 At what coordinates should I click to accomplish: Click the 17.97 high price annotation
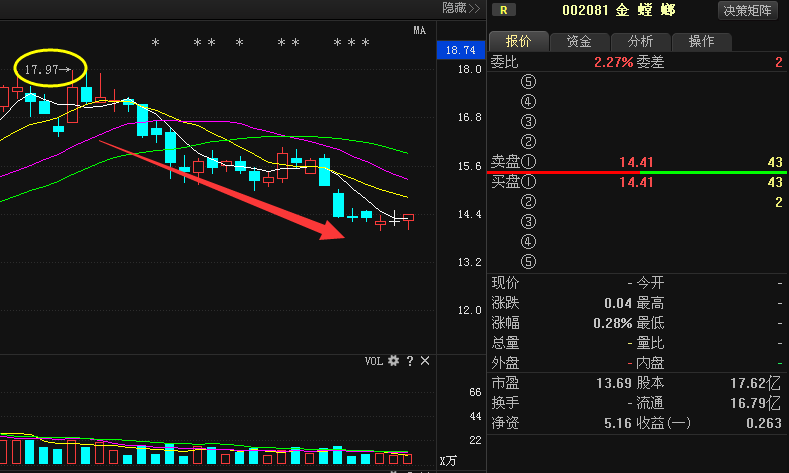click(x=47, y=70)
